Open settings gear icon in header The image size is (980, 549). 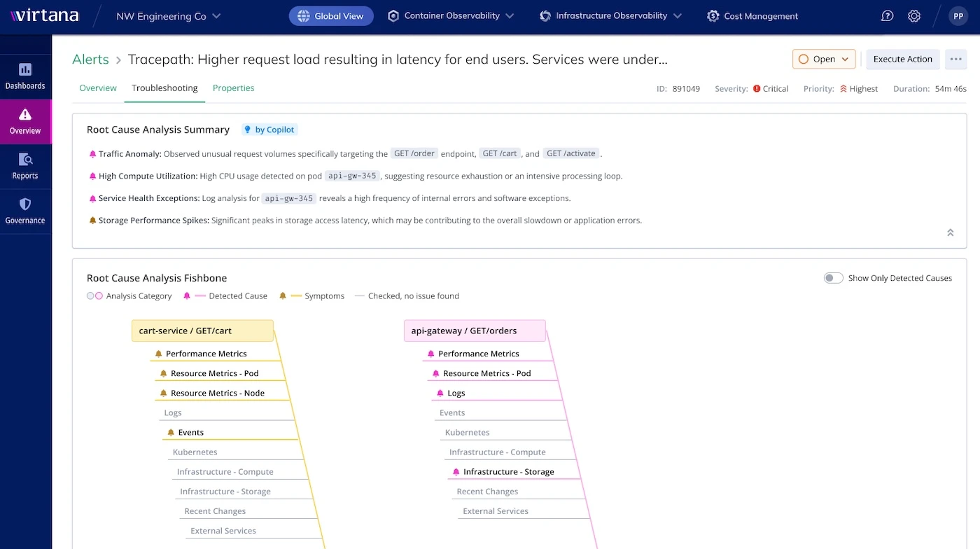pyautogui.click(x=914, y=16)
